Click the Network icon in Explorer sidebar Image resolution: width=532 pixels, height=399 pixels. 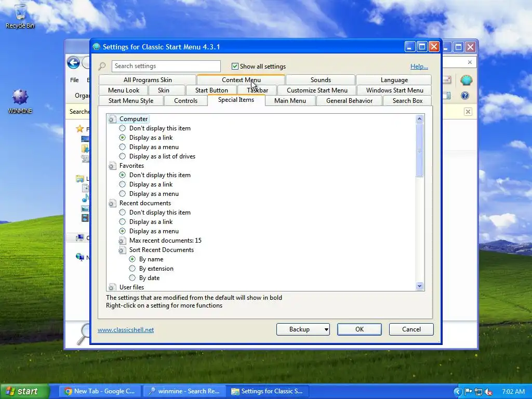tap(80, 257)
